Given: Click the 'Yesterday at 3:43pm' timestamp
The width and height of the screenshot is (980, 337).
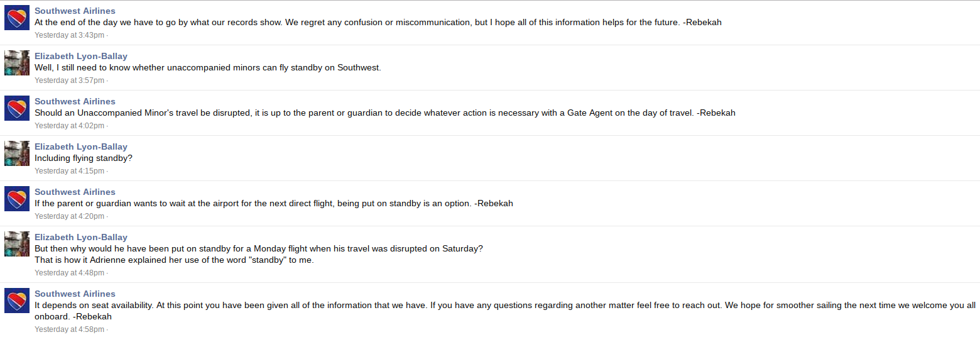Looking at the screenshot, I should coord(69,35).
